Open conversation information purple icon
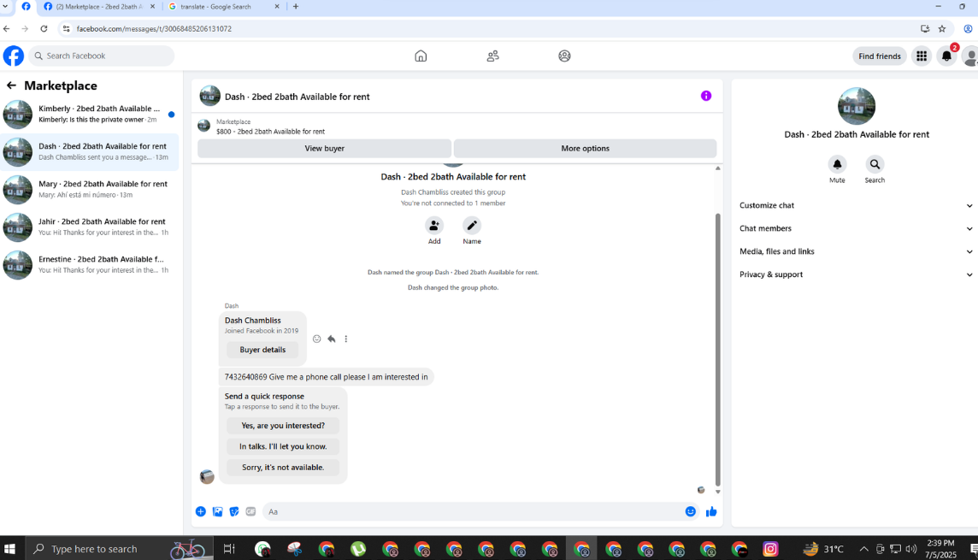 pyautogui.click(x=705, y=96)
